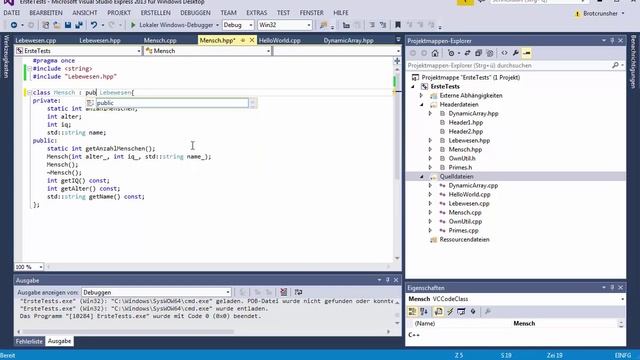The height and width of the screenshot is (360, 640).
Task: Pin the Mensch.hpp tab
Action: tap(243, 40)
